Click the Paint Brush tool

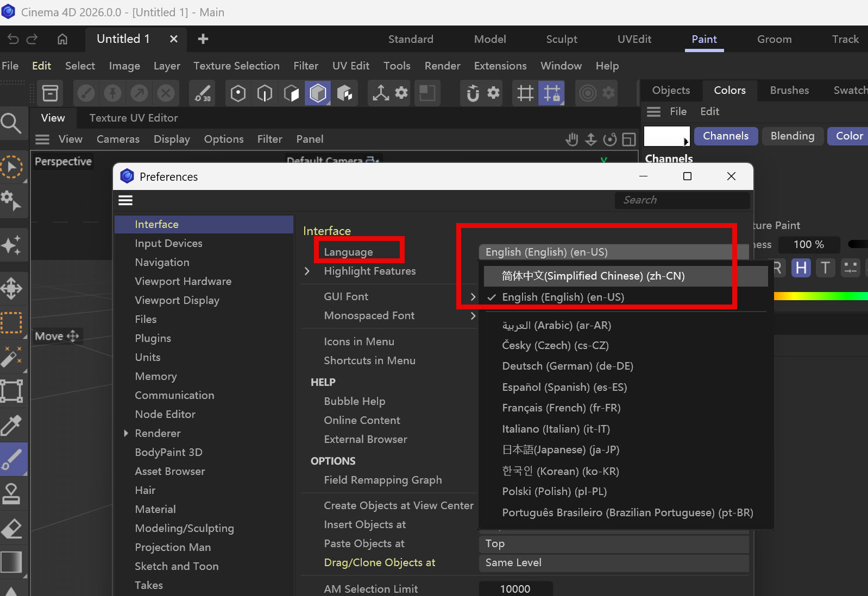(11, 459)
